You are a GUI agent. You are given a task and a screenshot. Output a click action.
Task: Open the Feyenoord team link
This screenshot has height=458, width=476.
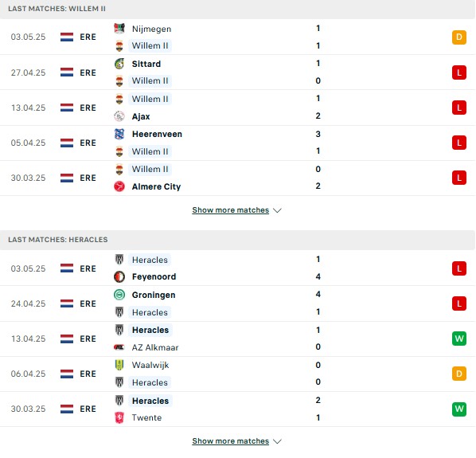pos(154,276)
